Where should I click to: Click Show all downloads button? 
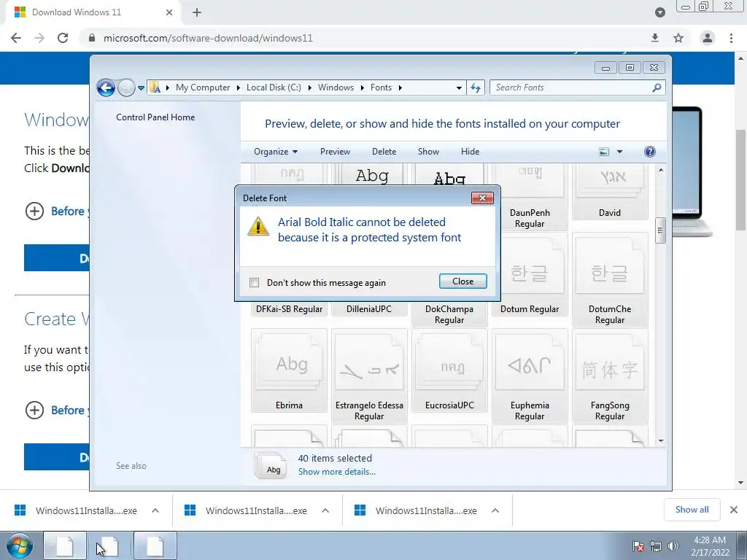point(692,510)
